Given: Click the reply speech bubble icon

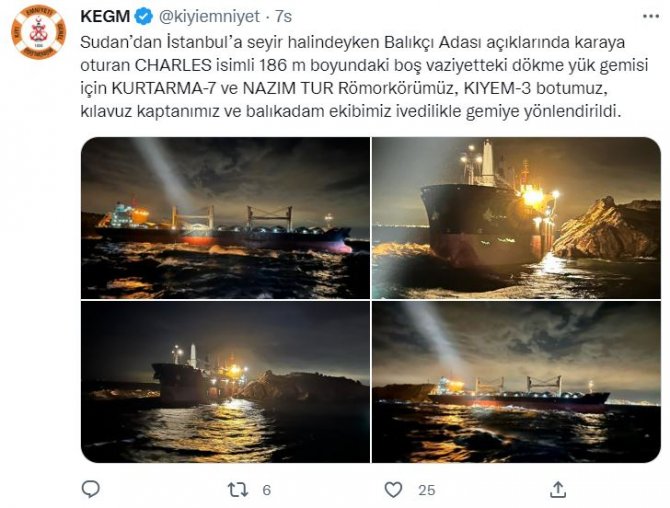Looking at the screenshot, I should [x=91, y=489].
